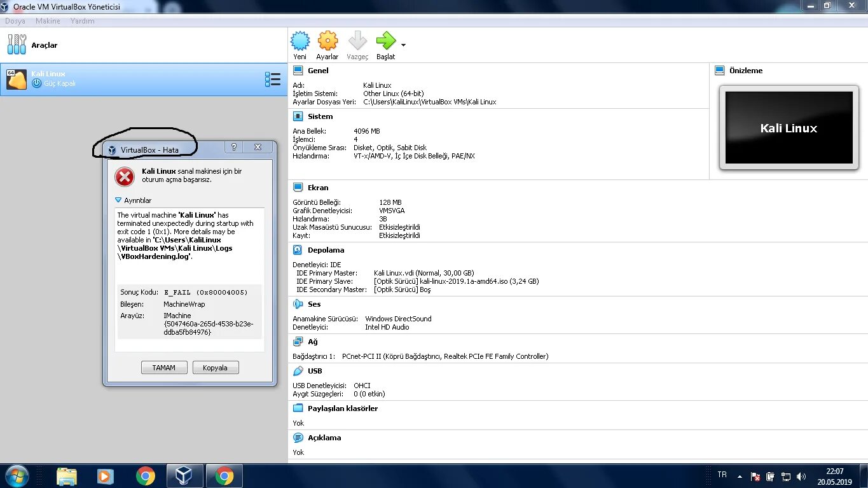868x488 pixels.
Task: Open the first Chrome taskbar icon
Action: [146, 476]
